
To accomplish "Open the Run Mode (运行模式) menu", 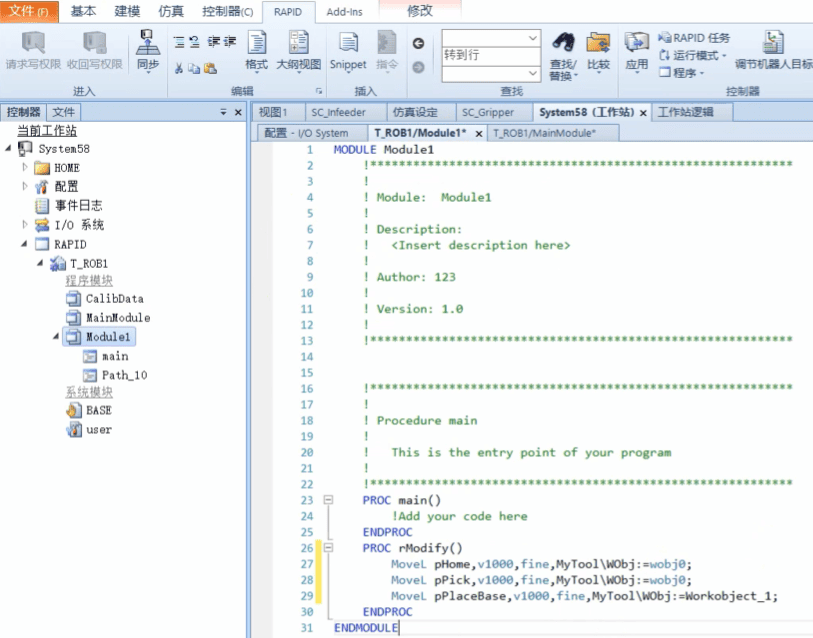I will click(x=693, y=55).
